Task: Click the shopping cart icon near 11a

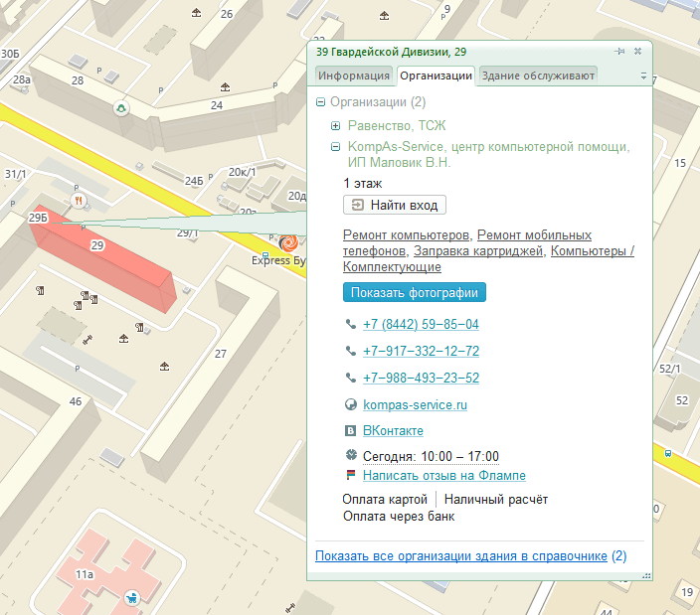Action: 131,597
